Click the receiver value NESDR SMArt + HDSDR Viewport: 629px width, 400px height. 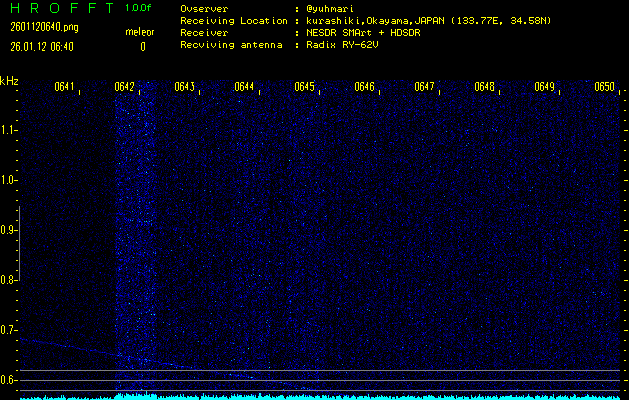363,33
